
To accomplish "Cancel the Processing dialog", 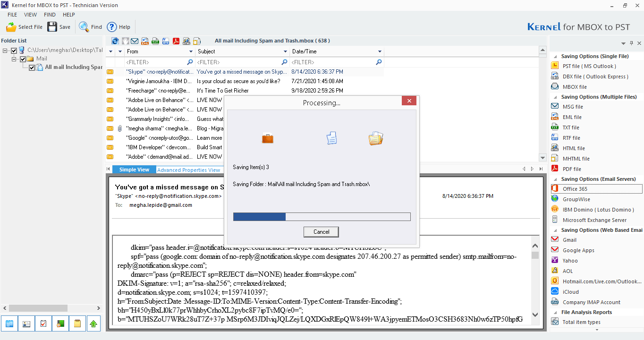I will click(321, 232).
